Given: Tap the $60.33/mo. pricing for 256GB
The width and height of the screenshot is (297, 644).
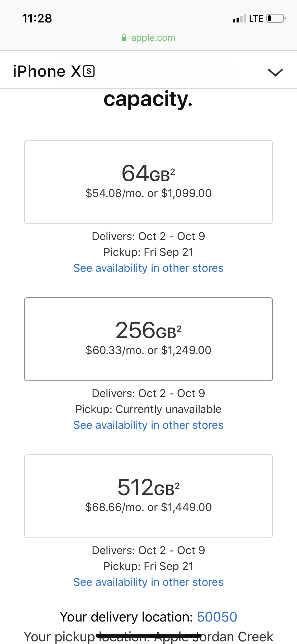Looking at the screenshot, I should (115, 350).
